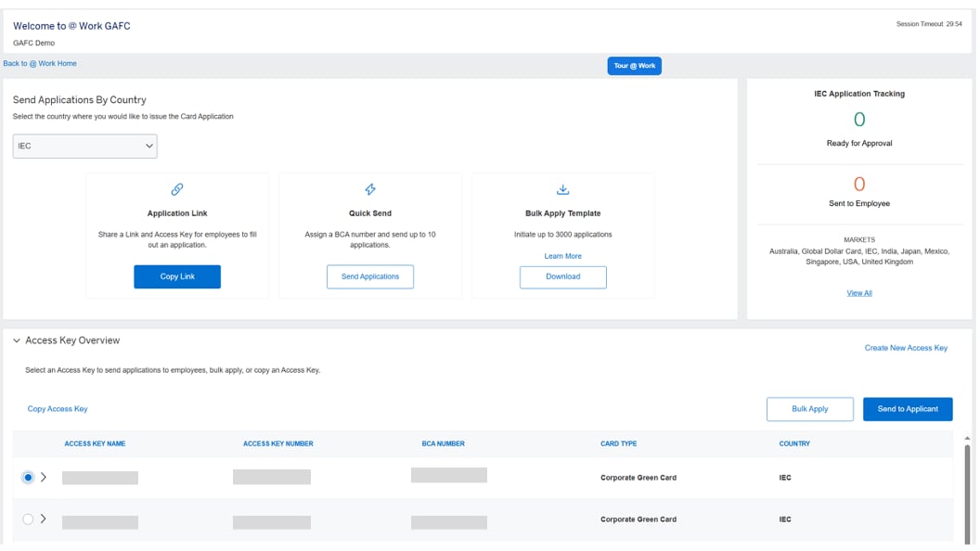
Task: Expand the first access key row details
Action: click(x=43, y=478)
